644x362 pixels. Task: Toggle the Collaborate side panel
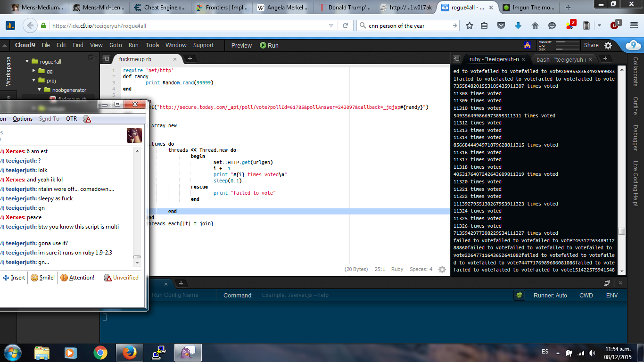(636, 72)
